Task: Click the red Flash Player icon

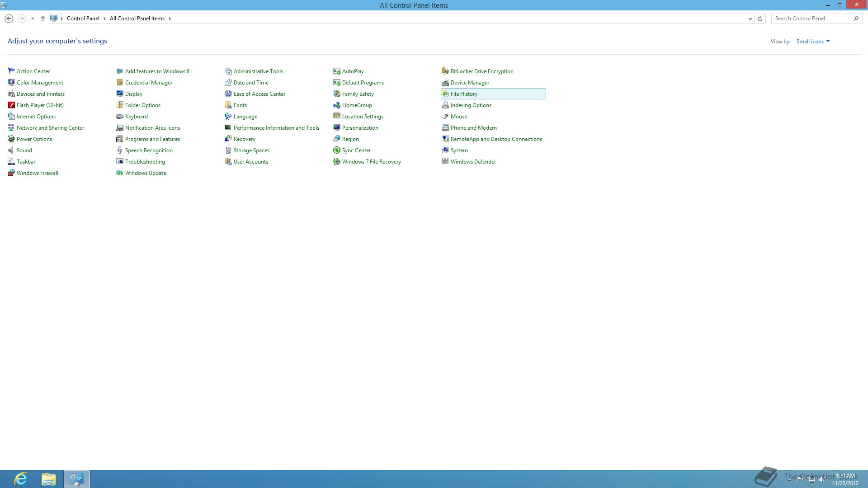Action: click(x=11, y=105)
